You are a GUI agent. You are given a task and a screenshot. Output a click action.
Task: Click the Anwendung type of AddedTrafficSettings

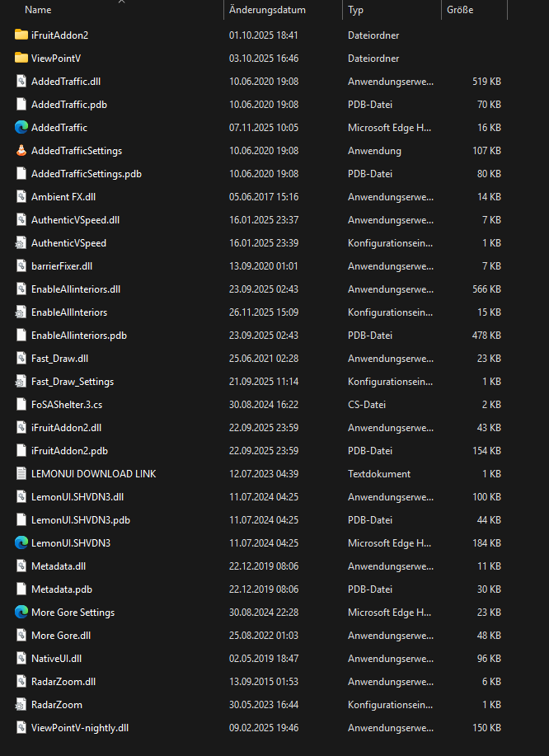(x=374, y=150)
